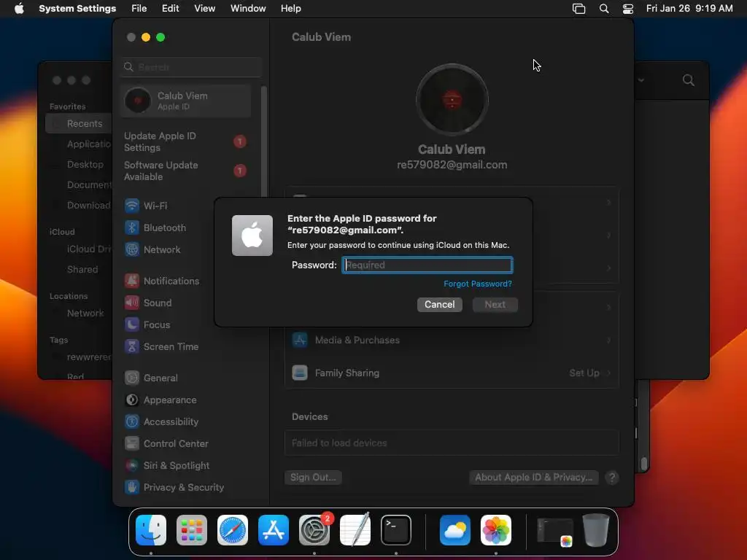747x560 pixels.
Task: Open Spotlight search in menu bar
Action: (603, 9)
